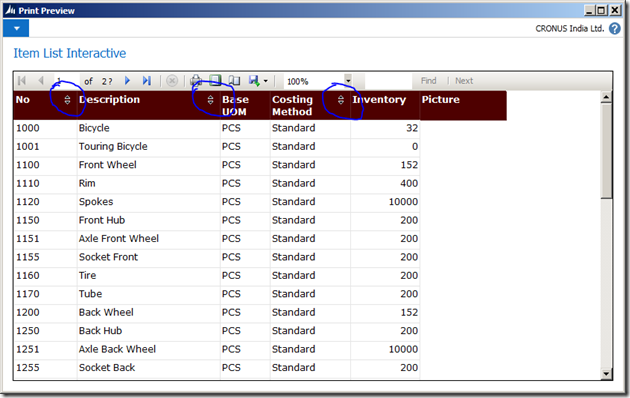Go to first page in report toolbar
630x398 pixels.
pyautogui.click(x=22, y=81)
